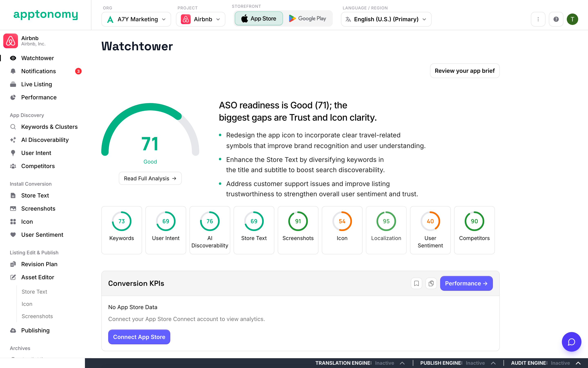Open the Keywords score card 73
This screenshot has width=588, height=368.
122,230
